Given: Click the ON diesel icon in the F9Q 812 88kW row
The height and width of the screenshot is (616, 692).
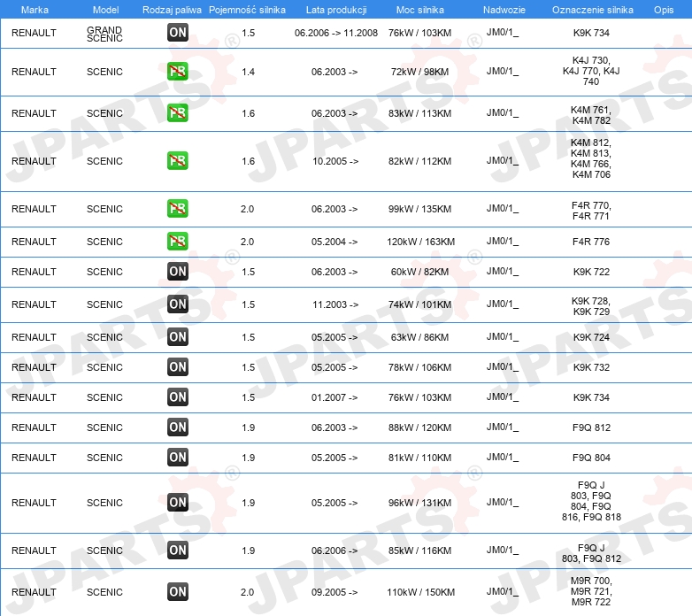Looking at the screenshot, I should click(178, 427).
